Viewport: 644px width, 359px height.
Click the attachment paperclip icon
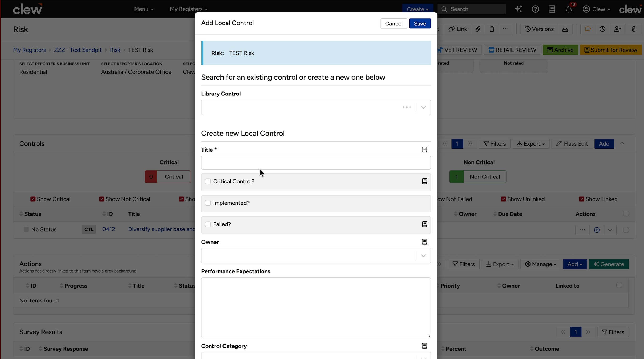(x=478, y=29)
